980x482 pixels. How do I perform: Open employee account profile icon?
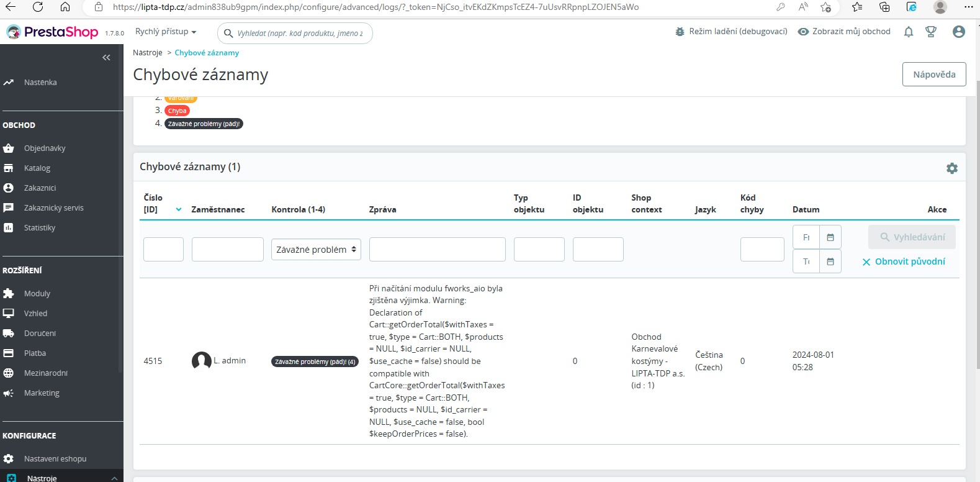959,32
